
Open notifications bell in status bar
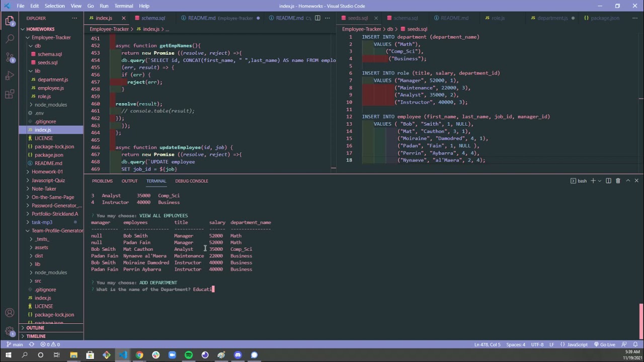(636, 344)
